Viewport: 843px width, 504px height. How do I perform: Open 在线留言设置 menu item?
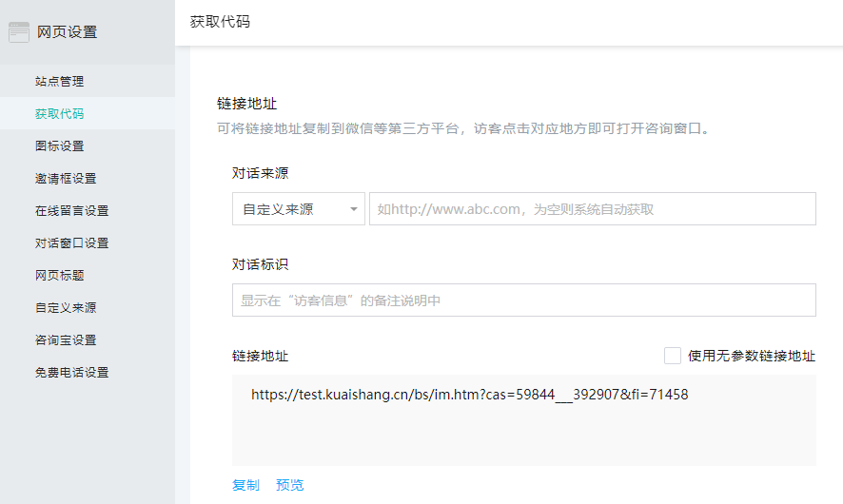71,211
